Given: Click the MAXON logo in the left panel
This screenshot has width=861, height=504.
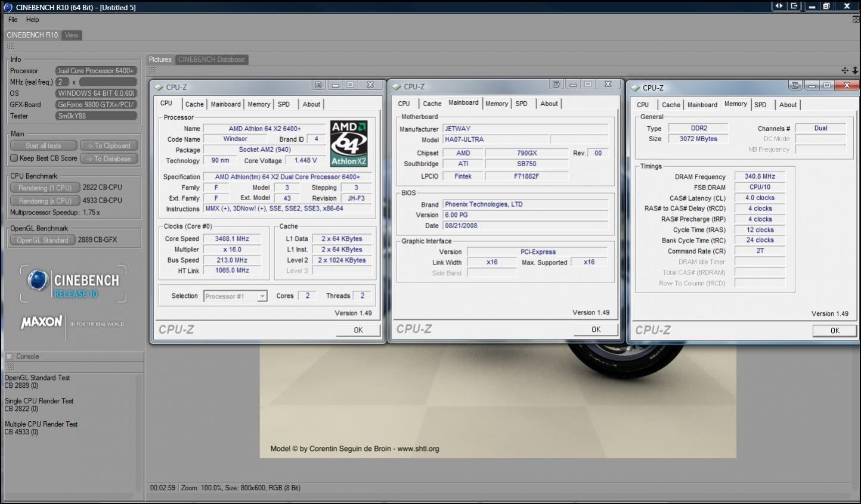Looking at the screenshot, I should click(x=72, y=322).
